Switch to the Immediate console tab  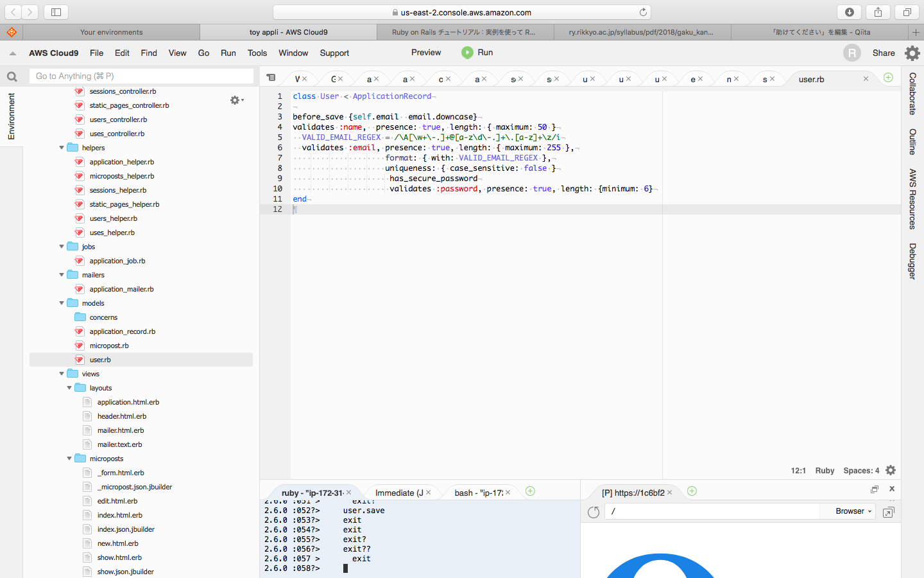tap(398, 493)
